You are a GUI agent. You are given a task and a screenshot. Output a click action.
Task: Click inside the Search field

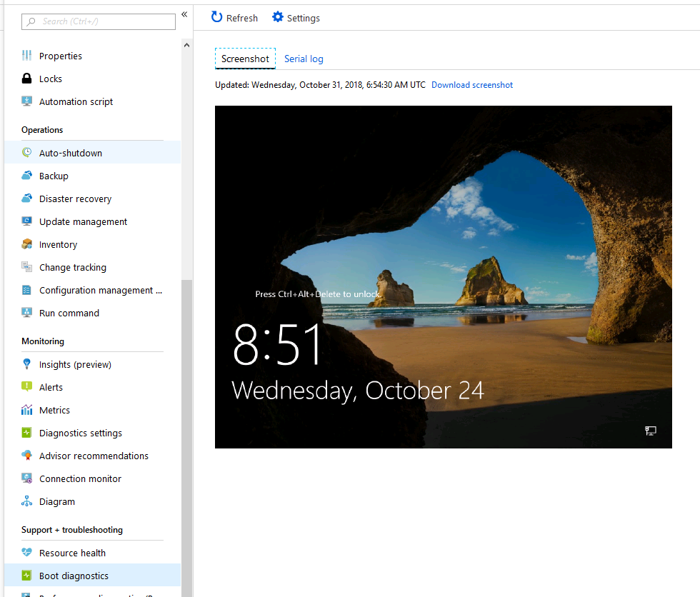[98, 21]
